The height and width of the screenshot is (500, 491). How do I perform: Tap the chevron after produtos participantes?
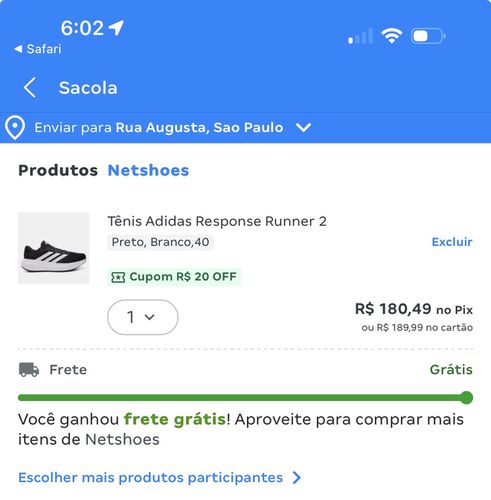coord(297,477)
